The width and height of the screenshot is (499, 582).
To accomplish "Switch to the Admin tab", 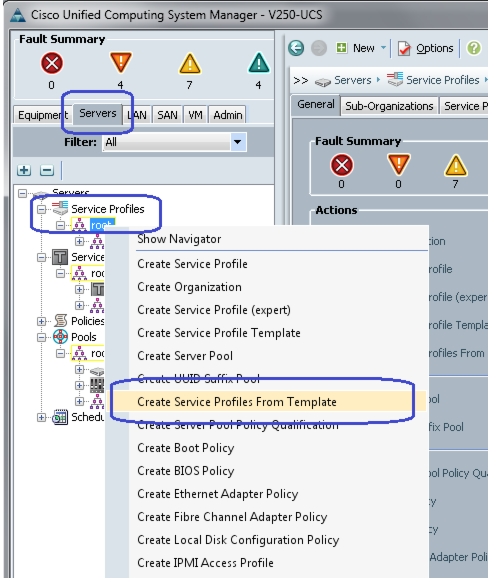I will (228, 115).
